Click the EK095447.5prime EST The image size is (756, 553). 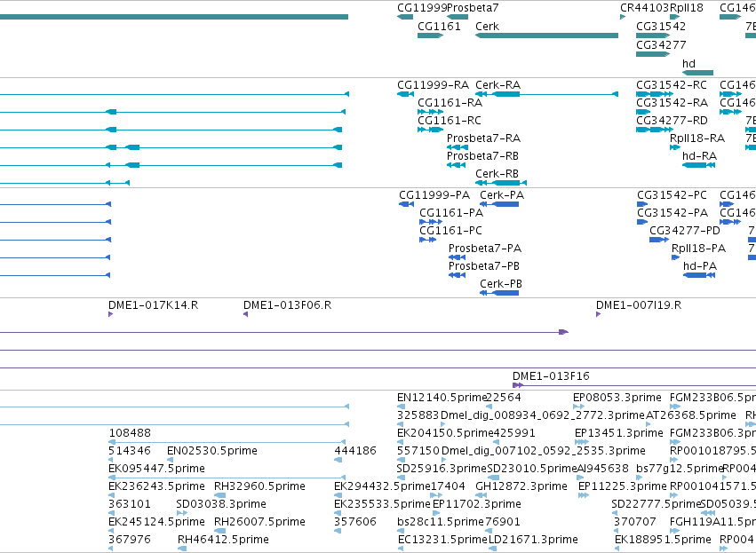point(227,478)
